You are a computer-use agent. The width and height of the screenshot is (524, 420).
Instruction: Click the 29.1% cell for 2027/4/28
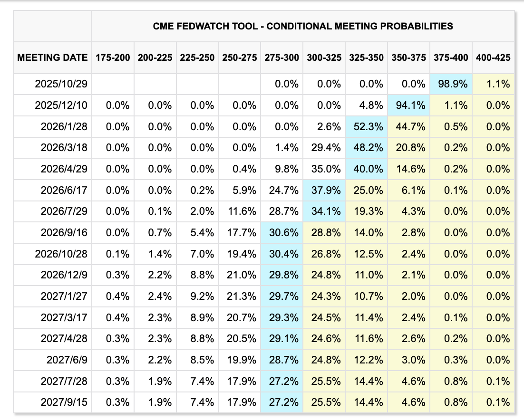pyautogui.click(x=282, y=338)
